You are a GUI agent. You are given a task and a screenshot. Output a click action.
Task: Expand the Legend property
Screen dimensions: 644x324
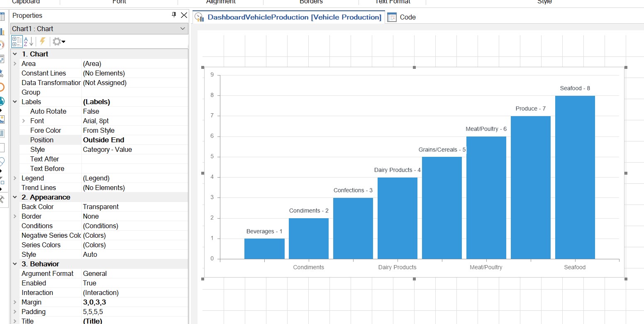click(x=15, y=178)
